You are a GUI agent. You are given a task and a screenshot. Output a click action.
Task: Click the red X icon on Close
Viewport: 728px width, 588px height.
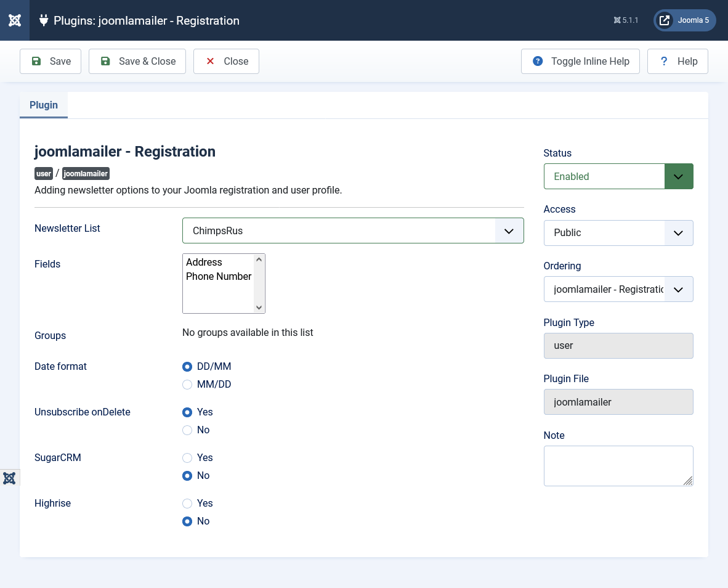(210, 61)
